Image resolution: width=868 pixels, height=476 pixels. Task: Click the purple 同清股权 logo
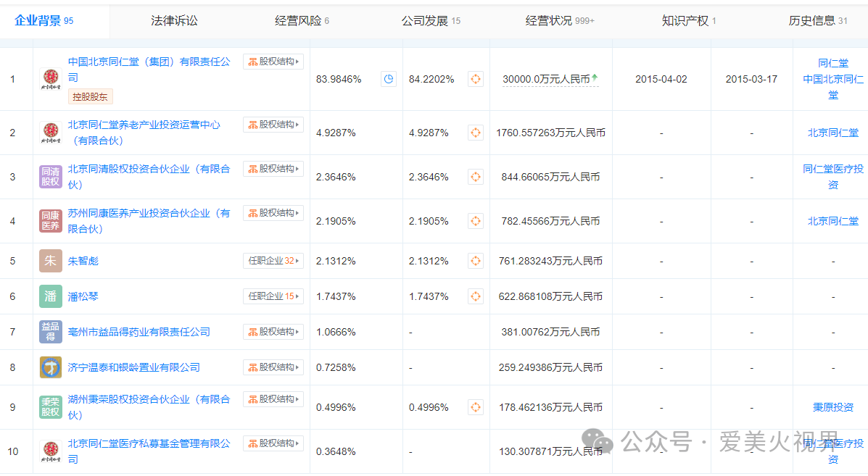(x=50, y=177)
